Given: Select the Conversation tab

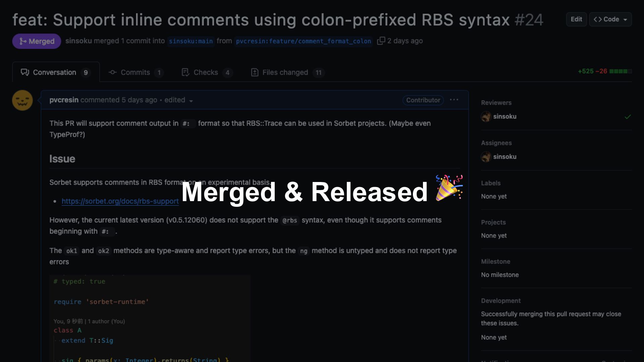Looking at the screenshot, I should (55, 72).
